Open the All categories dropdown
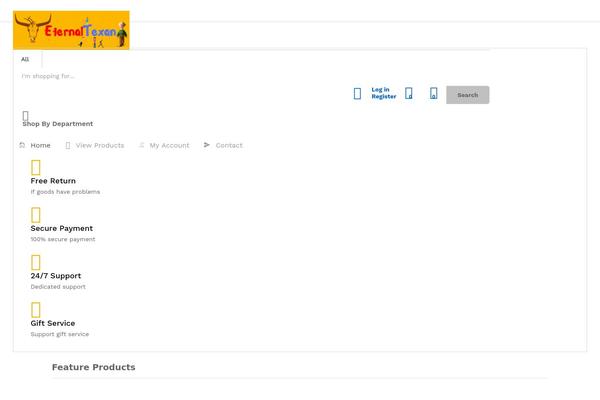The height and width of the screenshot is (400, 600). 25,59
